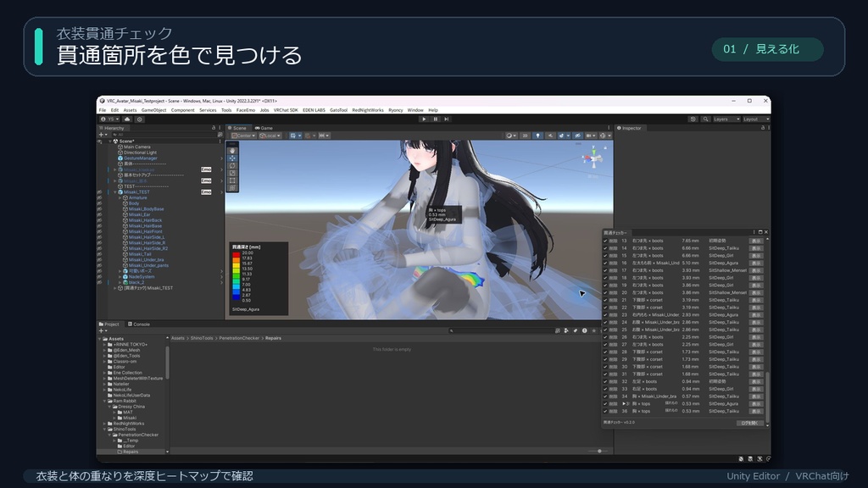
Task: Click the Inspector lock icon
Action: pyautogui.click(x=763, y=128)
